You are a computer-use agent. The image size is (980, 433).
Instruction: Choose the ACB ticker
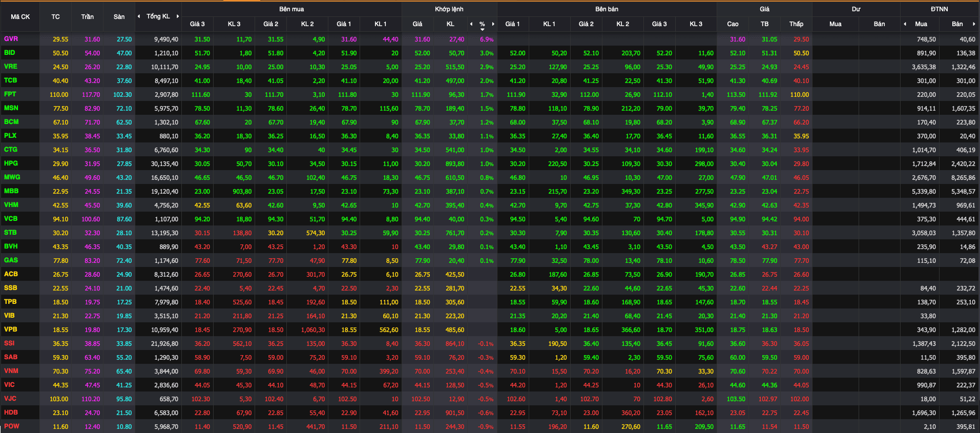pyautogui.click(x=11, y=274)
